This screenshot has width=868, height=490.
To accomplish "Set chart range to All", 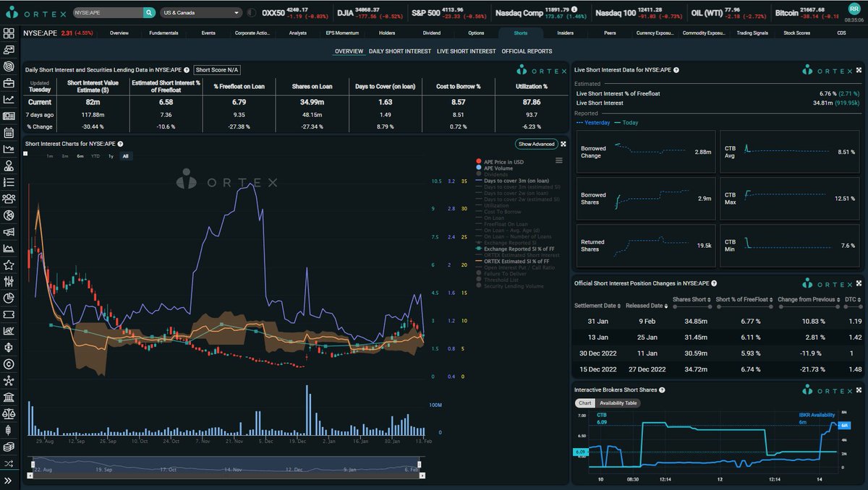I will (x=125, y=156).
